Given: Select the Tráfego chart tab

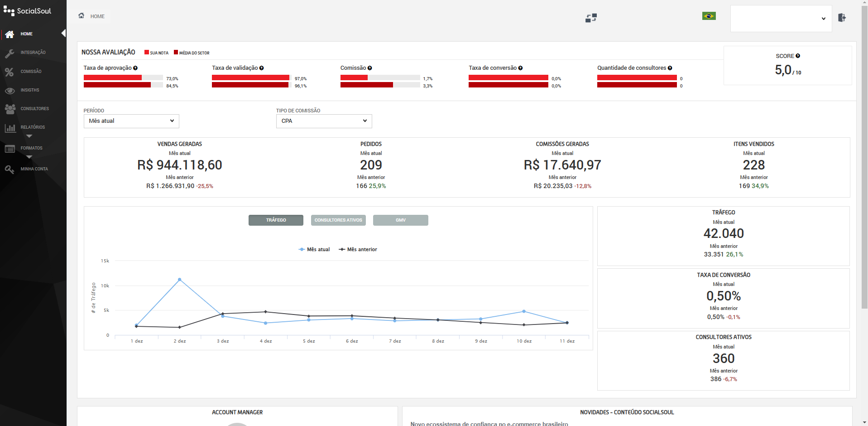Looking at the screenshot, I should point(276,220).
